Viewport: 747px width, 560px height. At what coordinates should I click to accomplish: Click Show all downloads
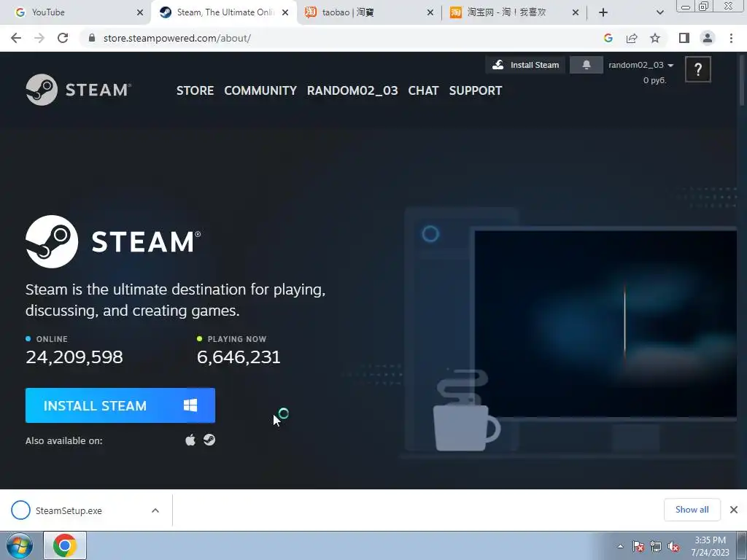click(x=692, y=510)
